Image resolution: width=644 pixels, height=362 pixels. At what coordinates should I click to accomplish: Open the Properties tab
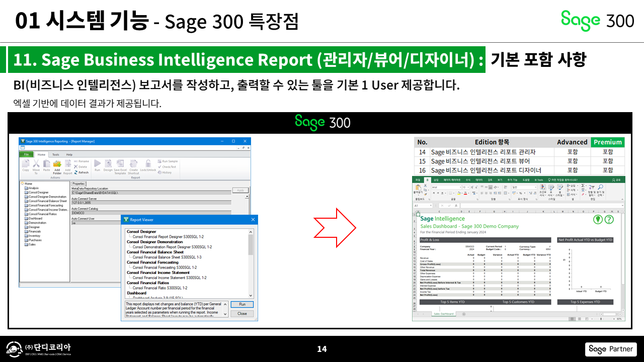pyautogui.click(x=79, y=184)
